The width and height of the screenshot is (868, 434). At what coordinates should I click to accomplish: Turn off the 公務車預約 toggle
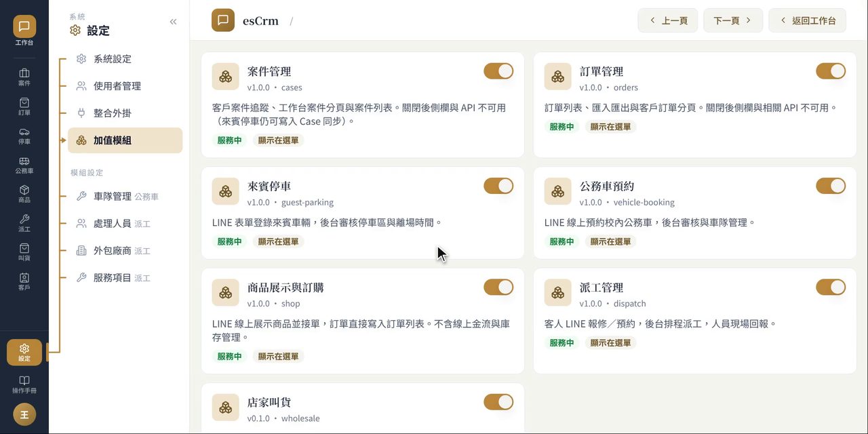pyautogui.click(x=831, y=186)
